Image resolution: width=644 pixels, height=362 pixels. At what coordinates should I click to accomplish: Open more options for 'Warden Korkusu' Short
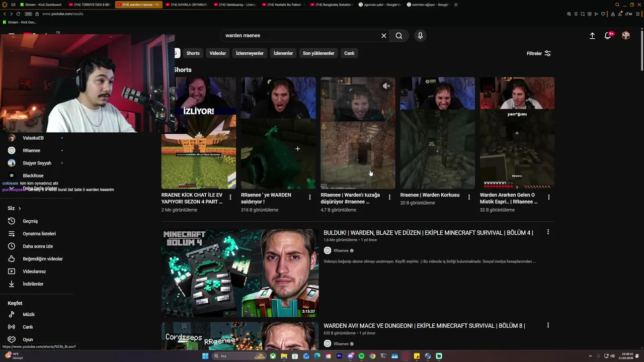tap(469, 197)
